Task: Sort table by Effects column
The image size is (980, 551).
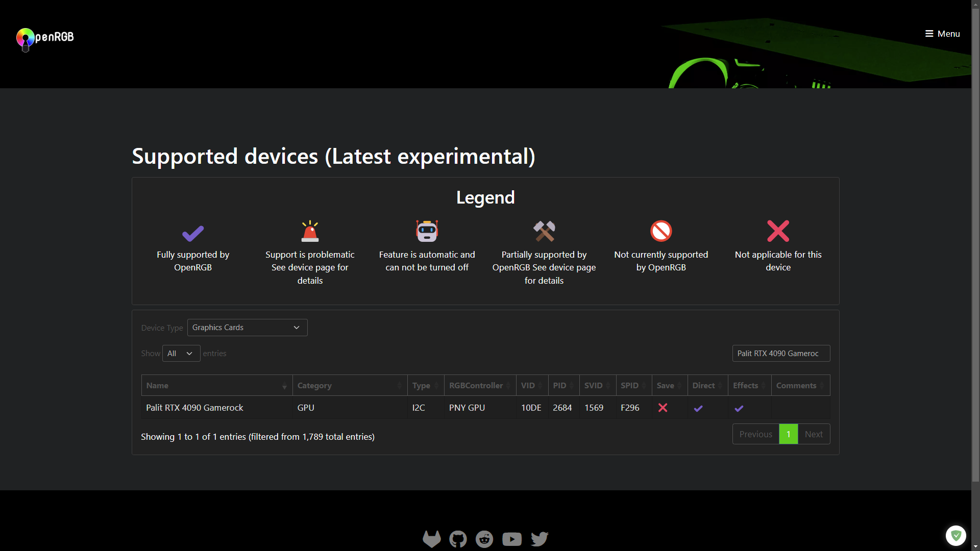Action: click(x=750, y=386)
